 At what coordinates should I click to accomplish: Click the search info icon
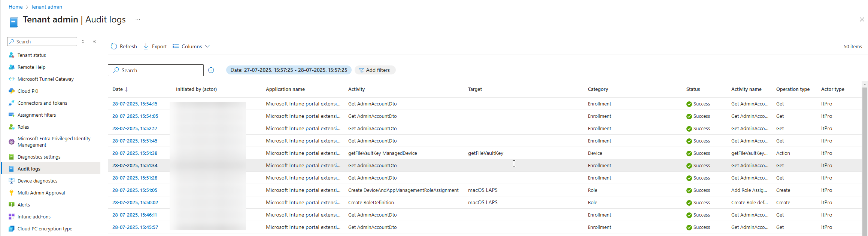[x=211, y=70]
